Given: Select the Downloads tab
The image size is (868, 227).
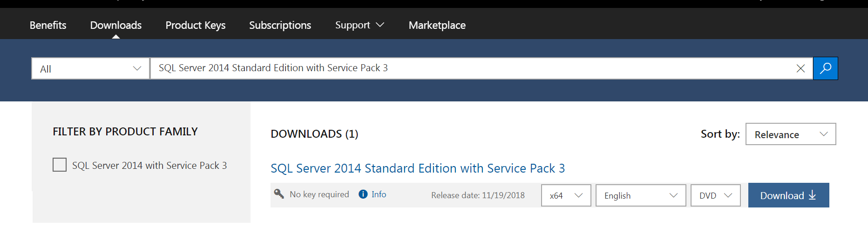Looking at the screenshot, I should [x=116, y=25].
